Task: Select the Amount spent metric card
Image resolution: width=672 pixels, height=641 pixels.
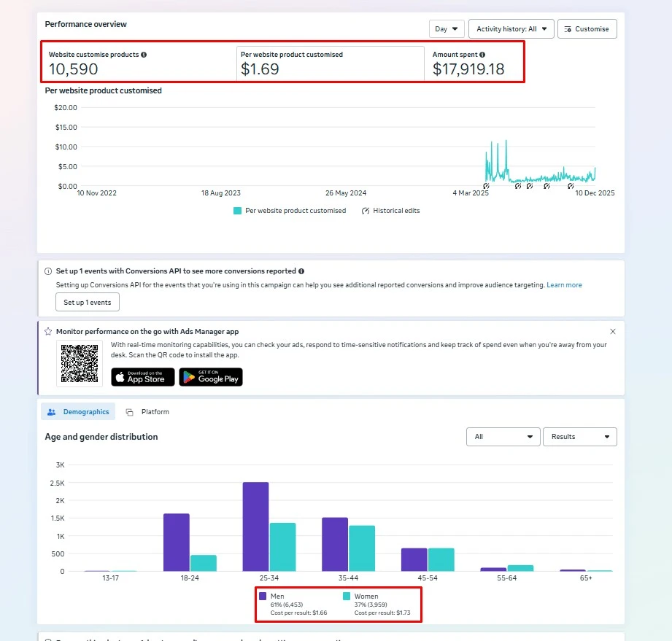Action: click(474, 63)
